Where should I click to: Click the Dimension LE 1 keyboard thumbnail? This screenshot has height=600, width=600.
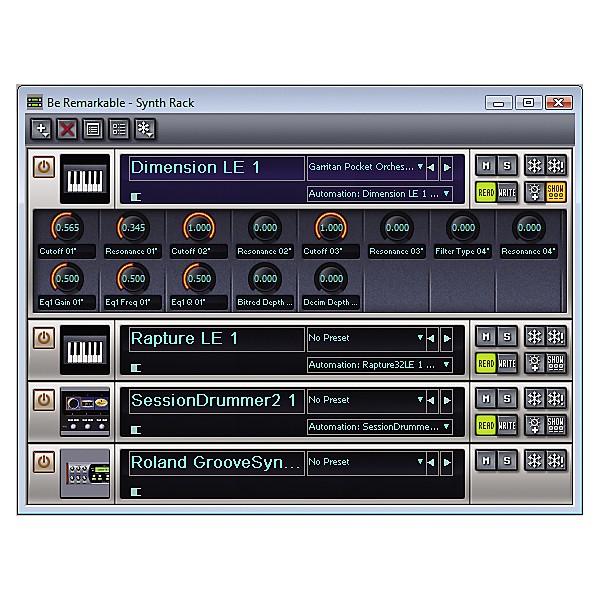point(85,179)
